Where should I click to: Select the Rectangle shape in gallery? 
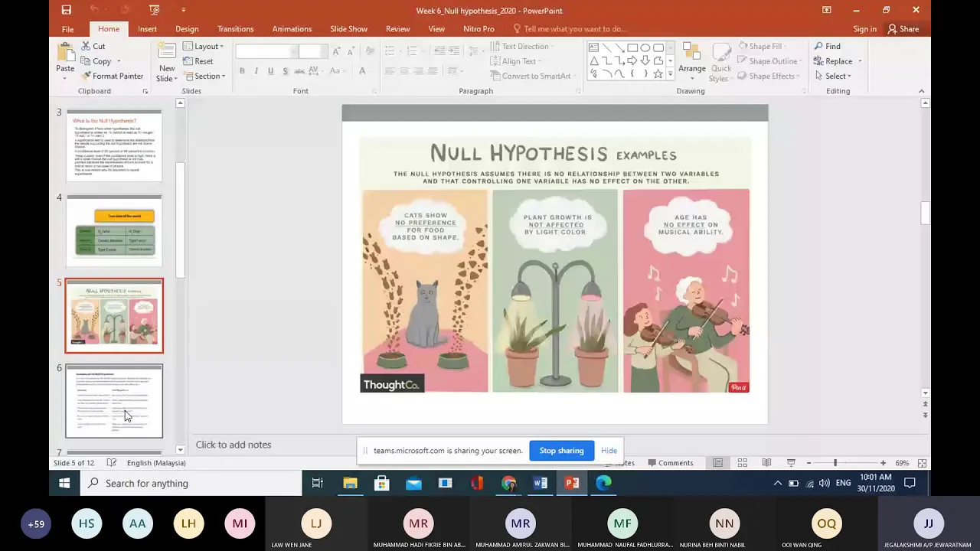pos(632,47)
